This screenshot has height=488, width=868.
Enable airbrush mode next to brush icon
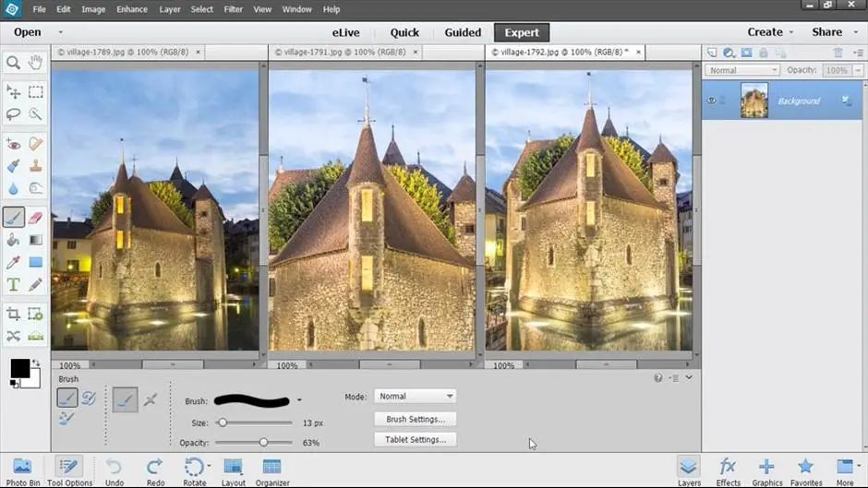tap(151, 399)
